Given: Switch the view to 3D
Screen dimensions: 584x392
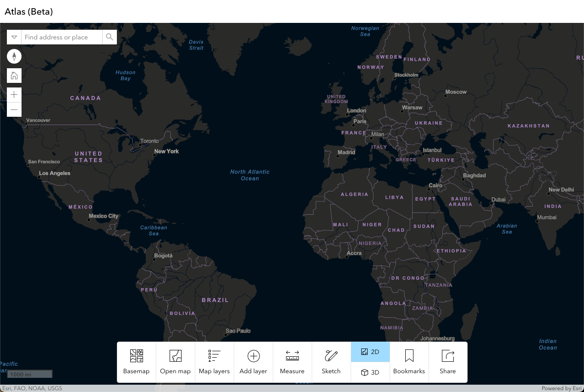Looking at the screenshot, I should pos(370,372).
